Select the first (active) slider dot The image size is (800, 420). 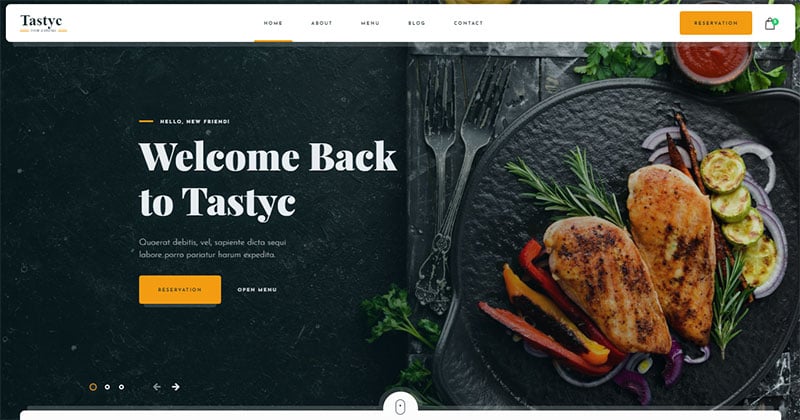tap(93, 387)
